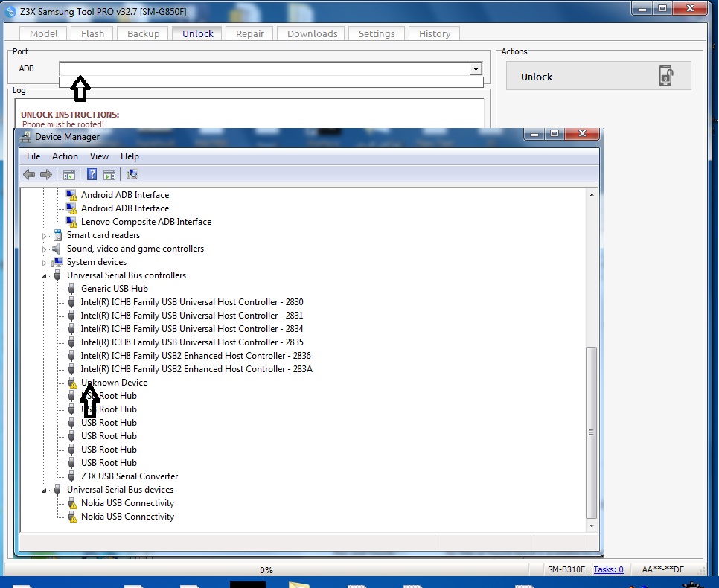Screen dimensions: 719x588
Task: Open the Settings tab
Action: (377, 33)
